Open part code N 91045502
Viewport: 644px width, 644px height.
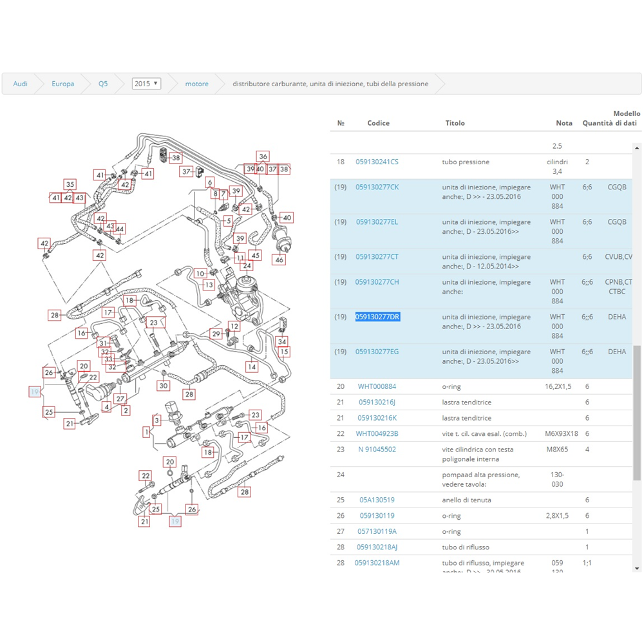click(377, 450)
